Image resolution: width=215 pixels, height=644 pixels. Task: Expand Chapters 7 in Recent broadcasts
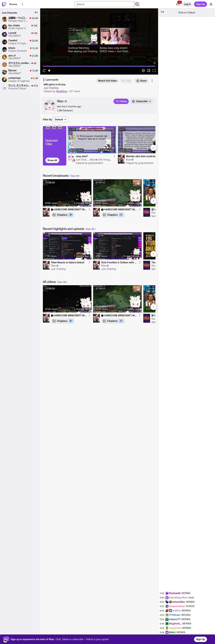tap(113, 215)
